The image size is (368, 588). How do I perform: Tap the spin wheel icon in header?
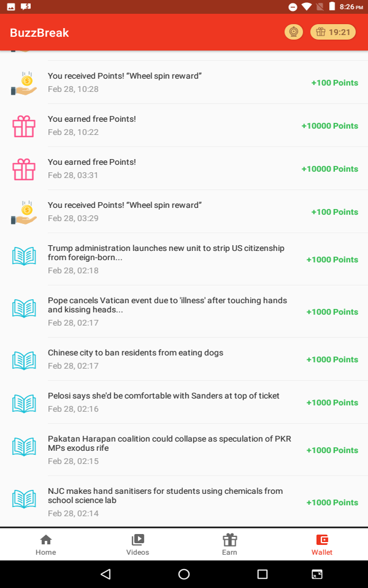coord(294,32)
